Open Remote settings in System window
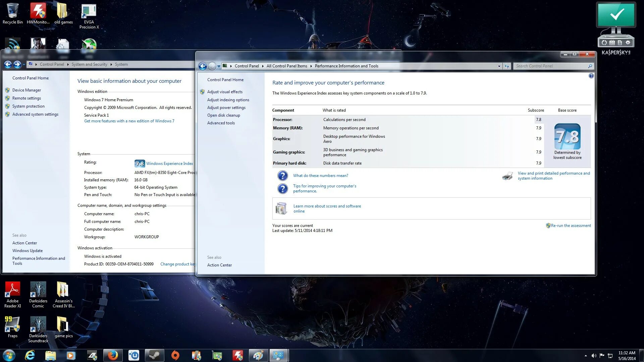The height and width of the screenshot is (362, 644). [26, 98]
